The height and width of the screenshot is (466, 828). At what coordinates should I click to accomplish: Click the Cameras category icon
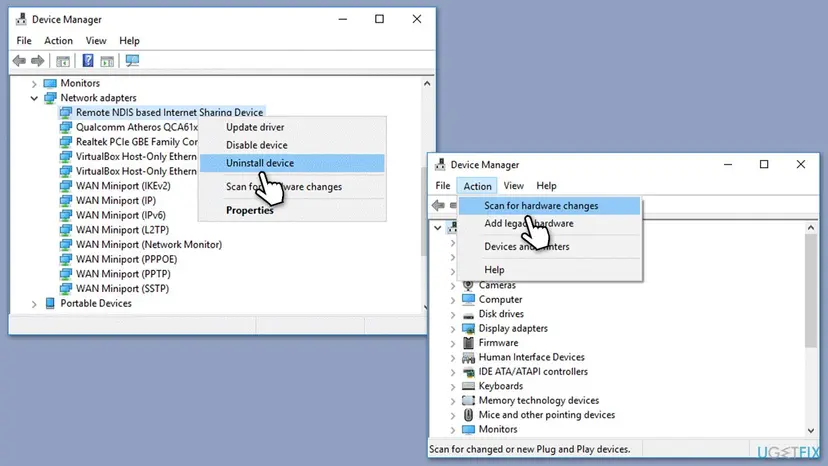point(468,285)
